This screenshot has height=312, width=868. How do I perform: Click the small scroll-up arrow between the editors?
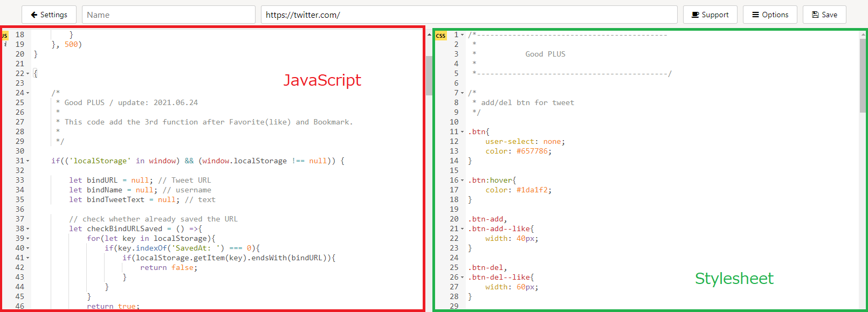[429, 34]
